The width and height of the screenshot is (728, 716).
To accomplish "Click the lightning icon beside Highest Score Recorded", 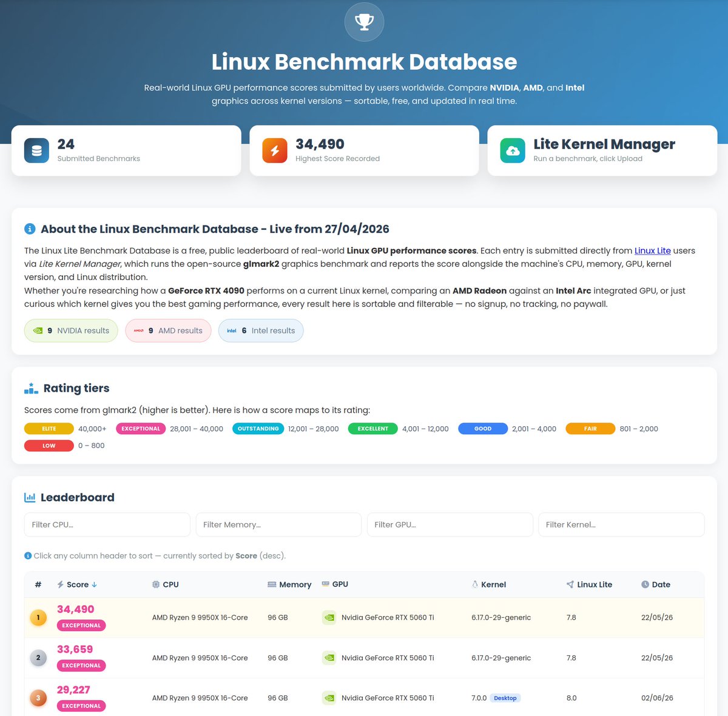I will click(275, 151).
